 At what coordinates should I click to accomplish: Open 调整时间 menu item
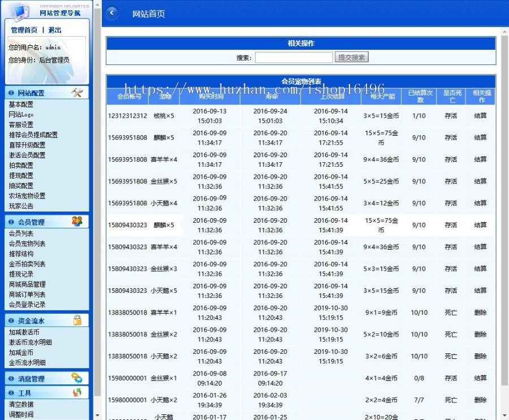pyautogui.click(x=21, y=414)
